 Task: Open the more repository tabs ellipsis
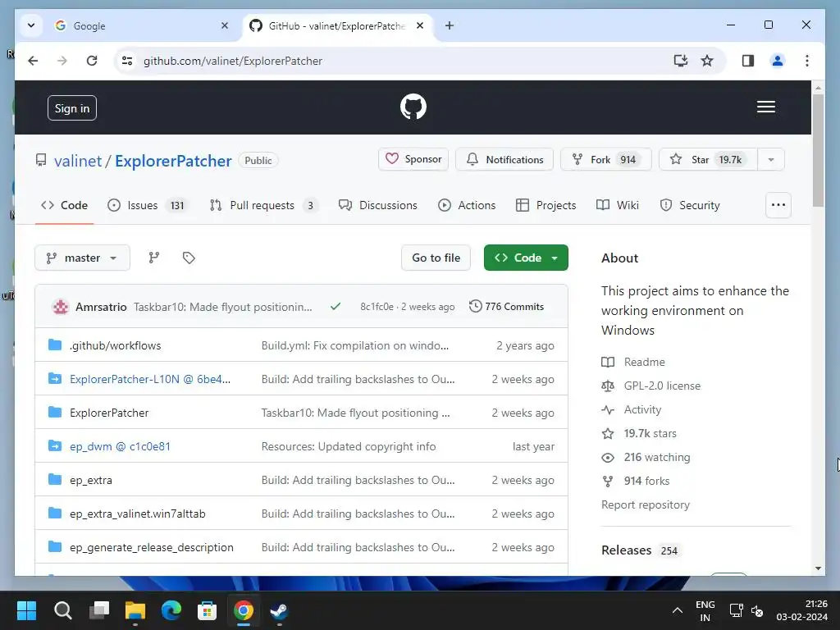click(x=778, y=205)
